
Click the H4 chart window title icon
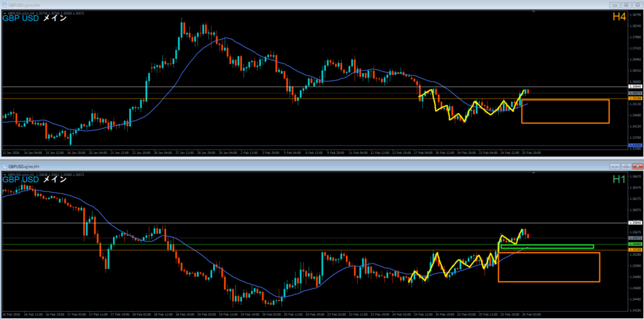[x=5, y=4]
